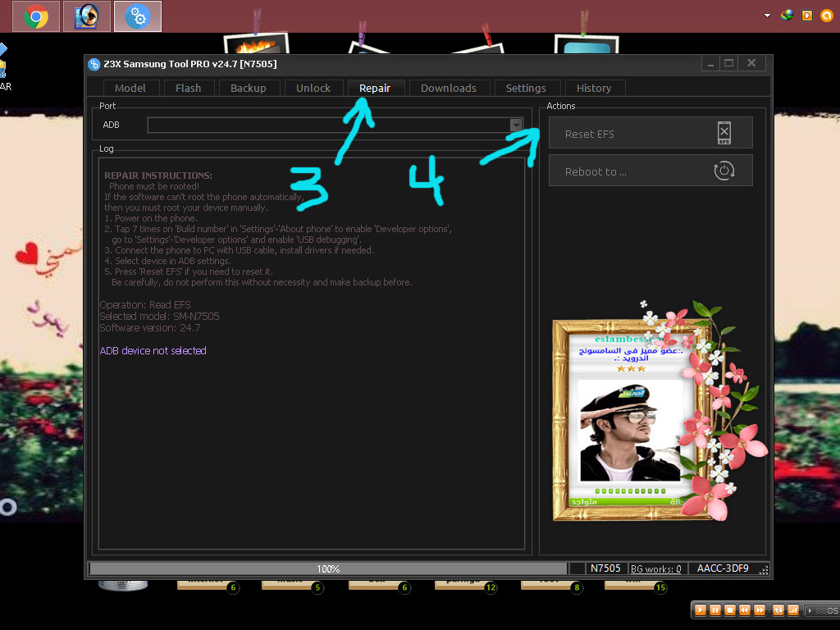Image resolution: width=840 pixels, height=630 pixels.
Task: Click the orange circle tray icon
Action: coord(827,16)
